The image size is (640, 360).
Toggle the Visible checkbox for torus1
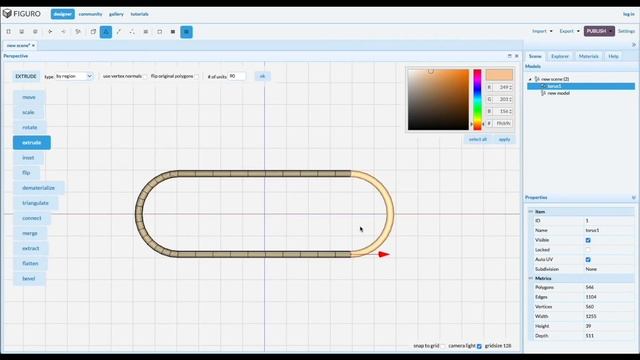(x=588, y=240)
